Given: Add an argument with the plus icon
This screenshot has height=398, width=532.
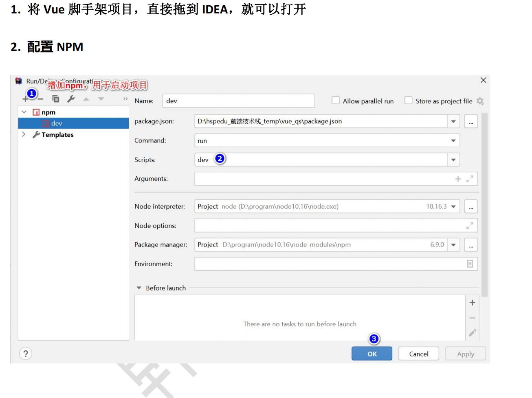Looking at the screenshot, I should click(458, 179).
